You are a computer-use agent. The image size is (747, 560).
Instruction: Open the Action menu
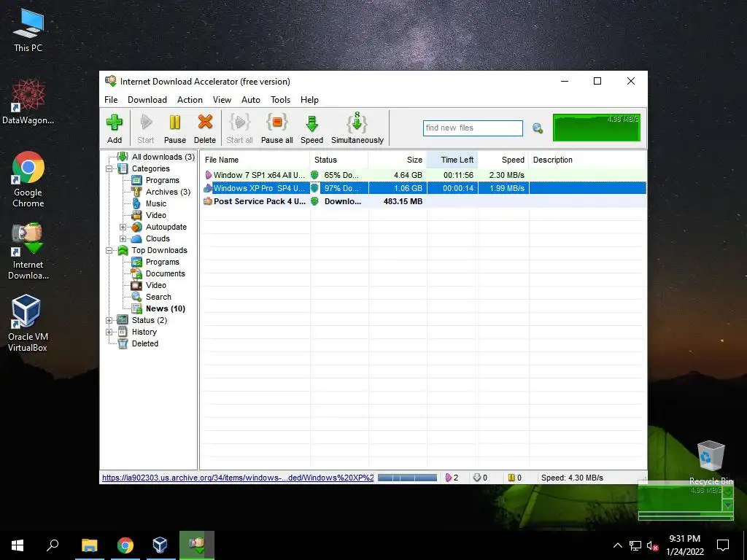[x=190, y=99]
